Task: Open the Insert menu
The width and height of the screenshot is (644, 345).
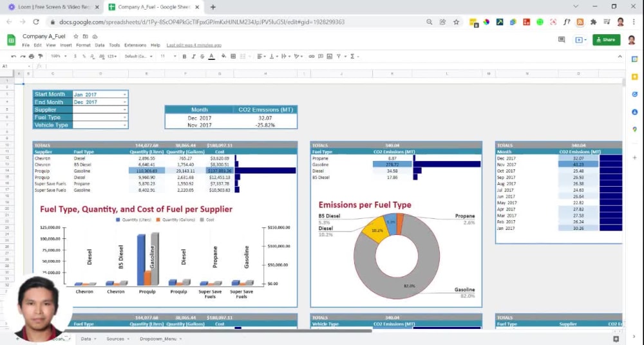Action: pos(66,45)
